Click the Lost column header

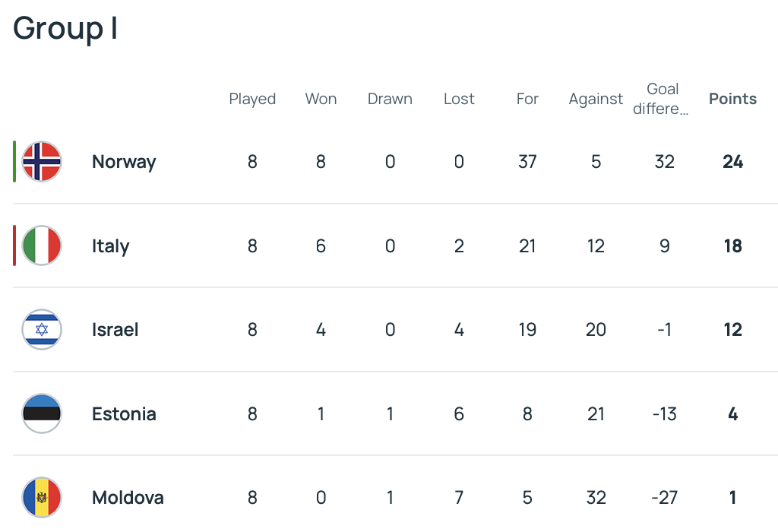pos(459,99)
